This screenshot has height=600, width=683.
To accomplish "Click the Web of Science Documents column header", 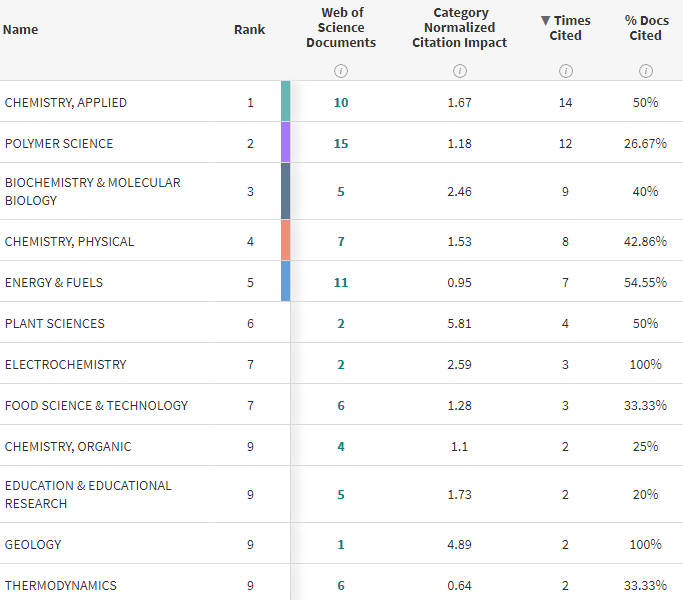I will [x=341, y=28].
